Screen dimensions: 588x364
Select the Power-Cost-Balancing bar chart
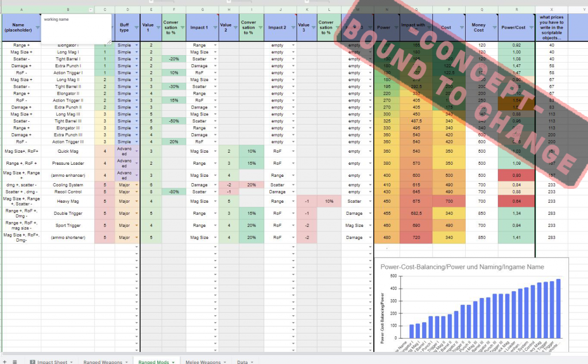click(x=471, y=304)
